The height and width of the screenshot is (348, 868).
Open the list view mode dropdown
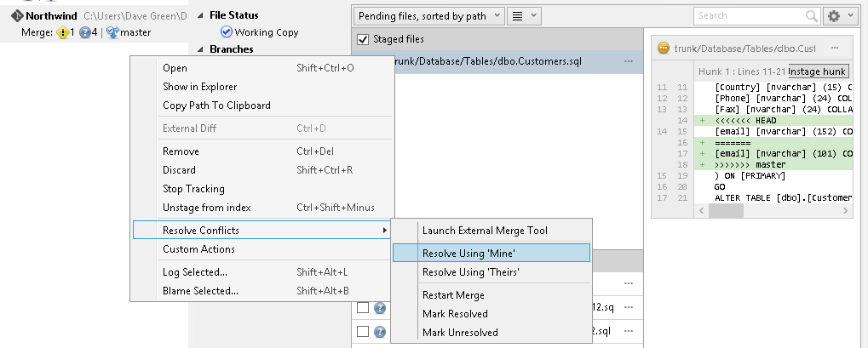pyautogui.click(x=524, y=15)
